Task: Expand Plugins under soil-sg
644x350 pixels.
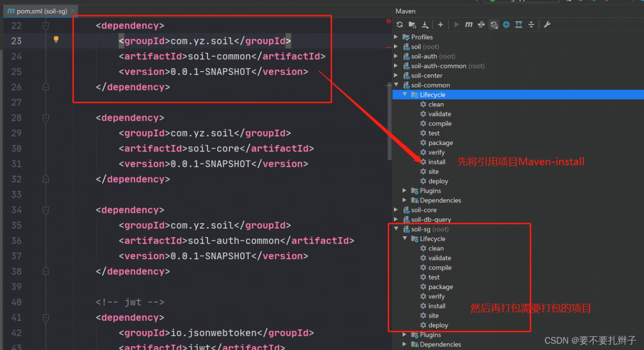Action: pyautogui.click(x=405, y=334)
